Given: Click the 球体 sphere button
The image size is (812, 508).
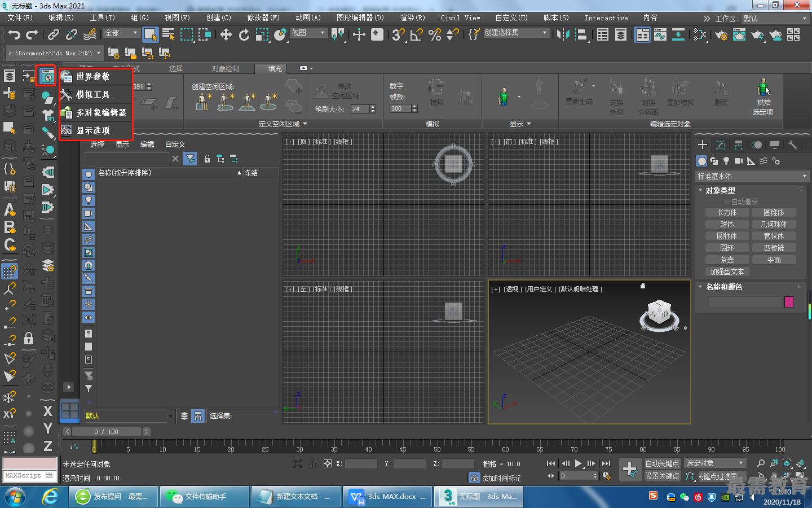Looking at the screenshot, I should pyautogui.click(x=727, y=224).
